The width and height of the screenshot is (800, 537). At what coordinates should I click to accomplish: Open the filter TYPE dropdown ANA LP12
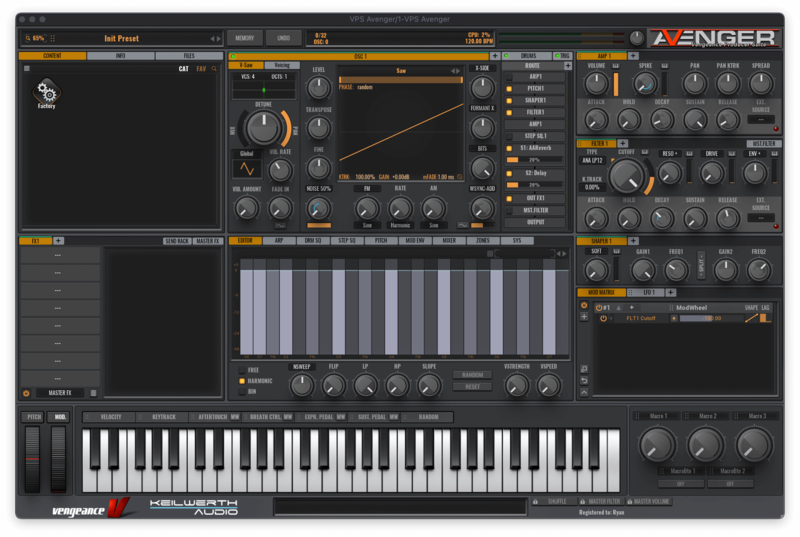pyautogui.click(x=590, y=160)
